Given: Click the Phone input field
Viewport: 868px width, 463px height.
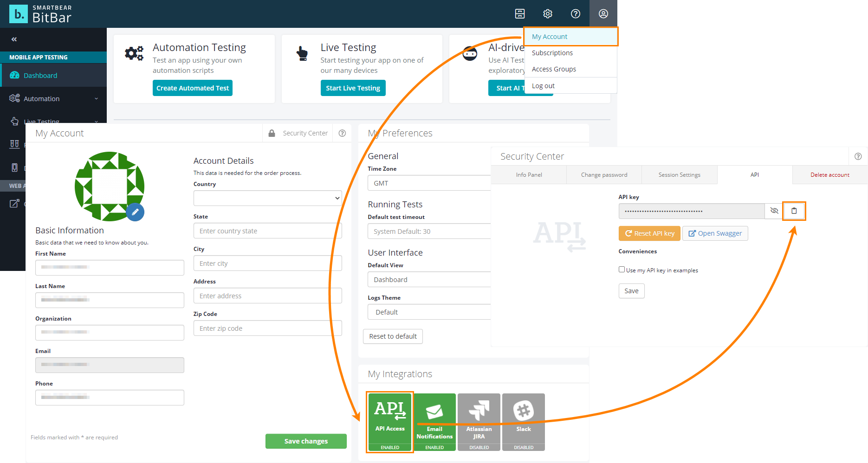Looking at the screenshot, I should click(x=110, y=398).
